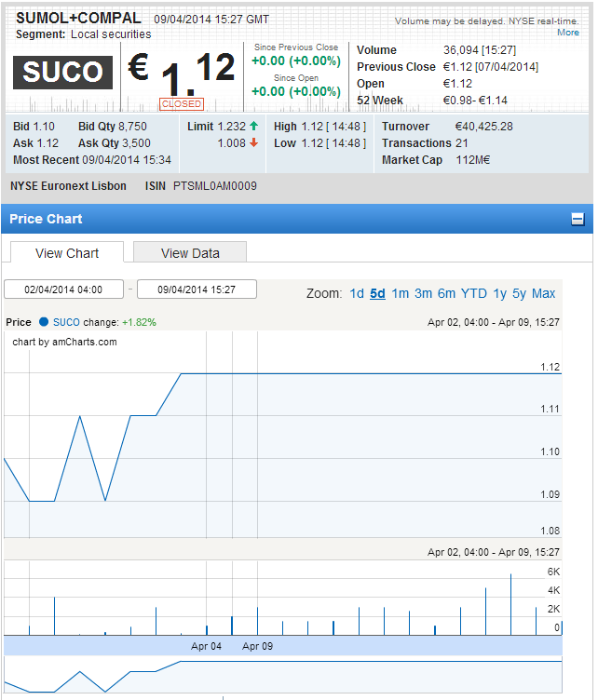
Task: Click the Ask Qty value 3,500
Action: tap(136, 142)
